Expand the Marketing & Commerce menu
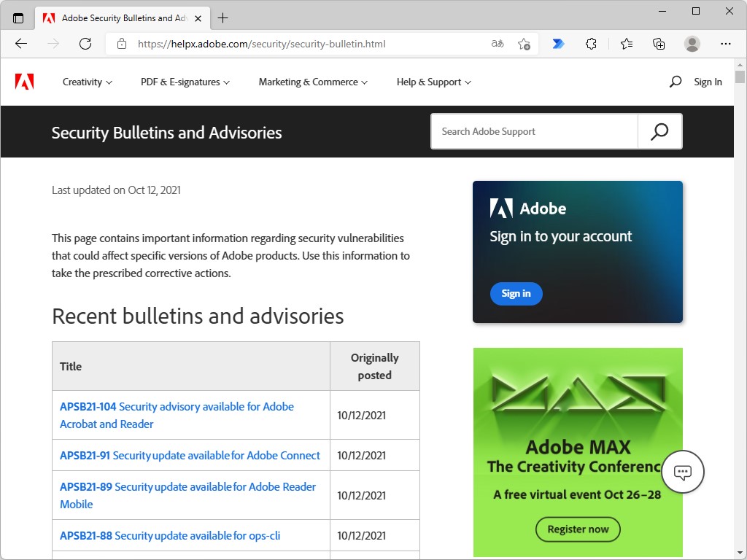The height and width of the screenshot is (560, 747). [313, 82]
